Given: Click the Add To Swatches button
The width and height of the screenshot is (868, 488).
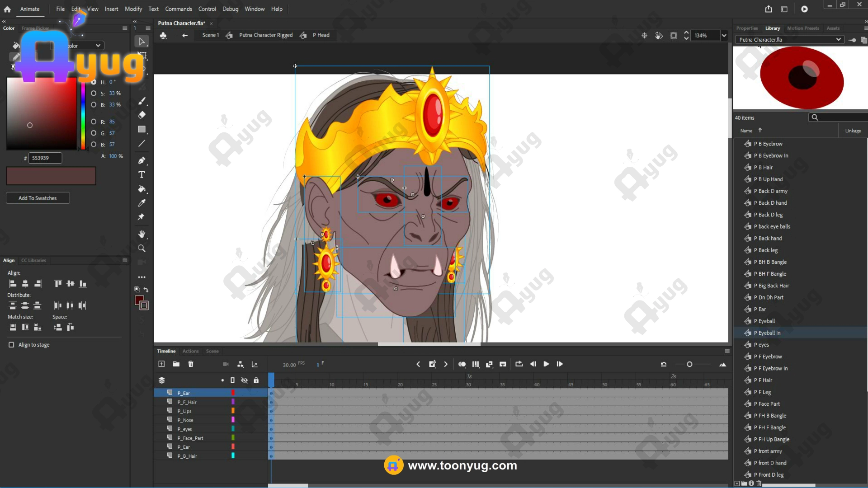Looking at the screenshot, I should pos(38,198).
